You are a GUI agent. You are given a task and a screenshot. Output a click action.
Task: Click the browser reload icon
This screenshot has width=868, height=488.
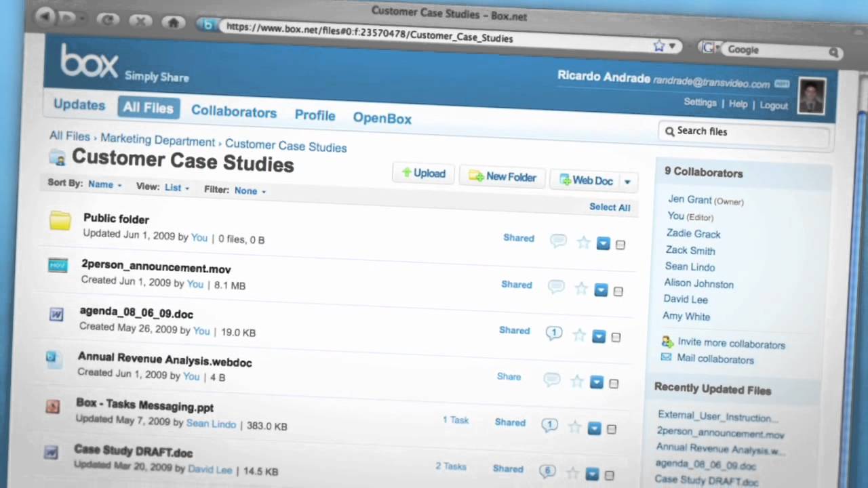[106, 20]
